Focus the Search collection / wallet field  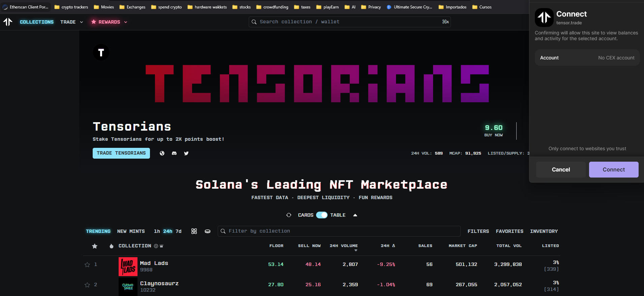tap(350, 22)
